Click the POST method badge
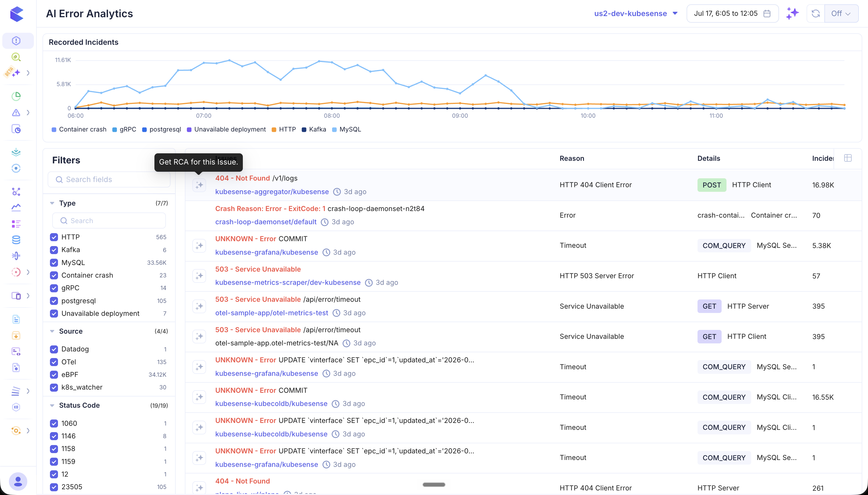Viewport: 868px width, 495px height. tap(712, 185)
